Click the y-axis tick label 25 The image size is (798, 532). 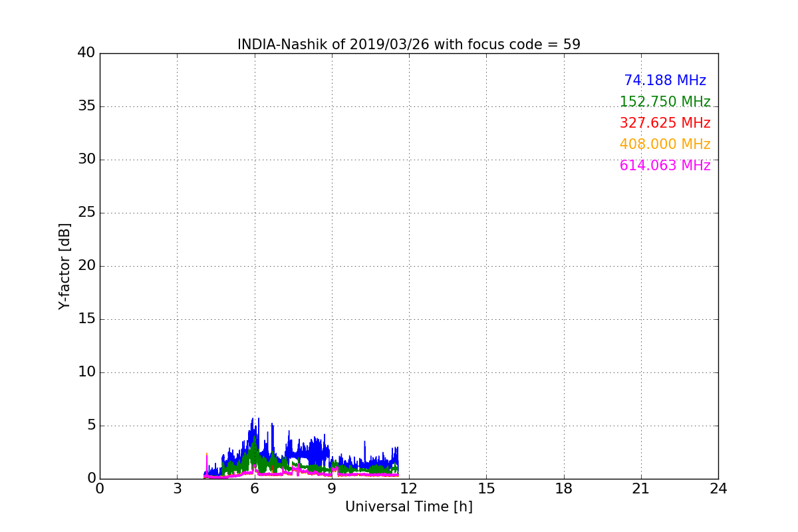[x=86, y=213]
